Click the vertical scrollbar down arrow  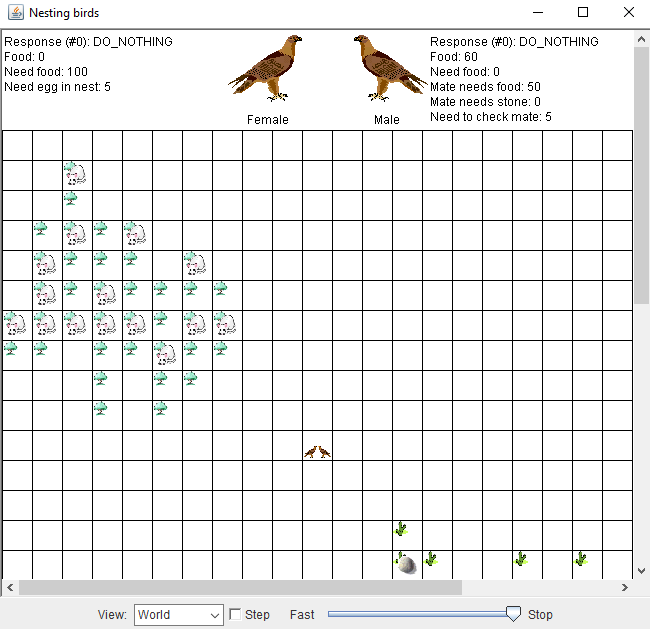[641, 571]
